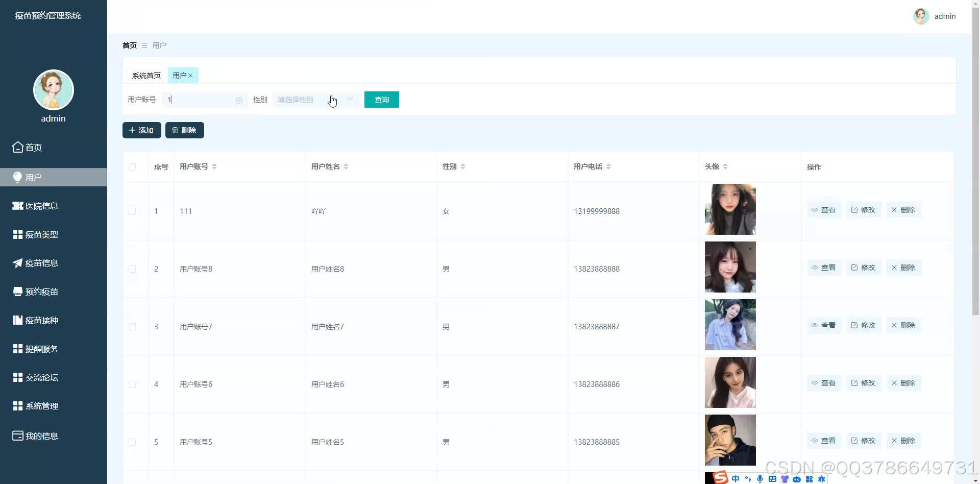Image resolution: width=980 pixels, height=484 pixels.
Task: Toggle the select-all header checkbox
Action: (x=132, y=167)
